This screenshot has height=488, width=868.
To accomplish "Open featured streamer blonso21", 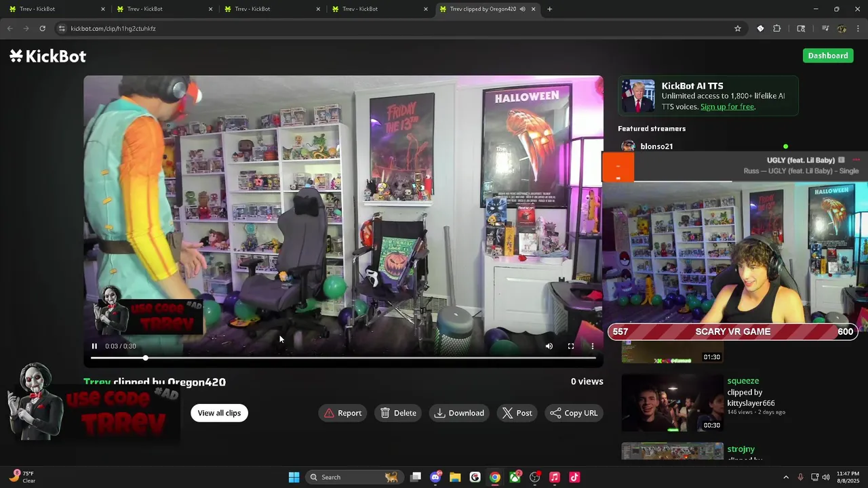I will coord(656,146).
